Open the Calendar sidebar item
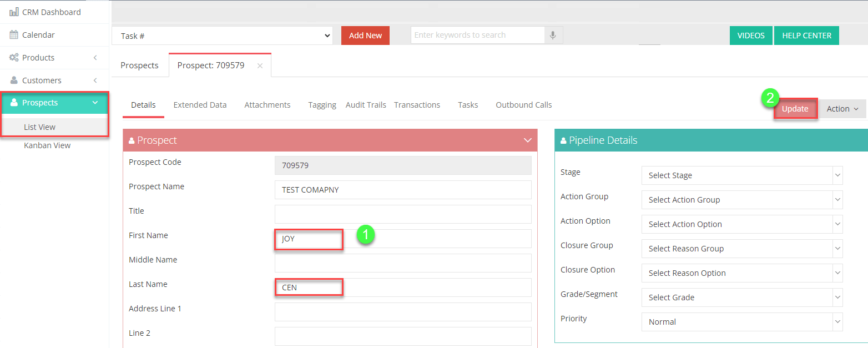 pos(38,35)
